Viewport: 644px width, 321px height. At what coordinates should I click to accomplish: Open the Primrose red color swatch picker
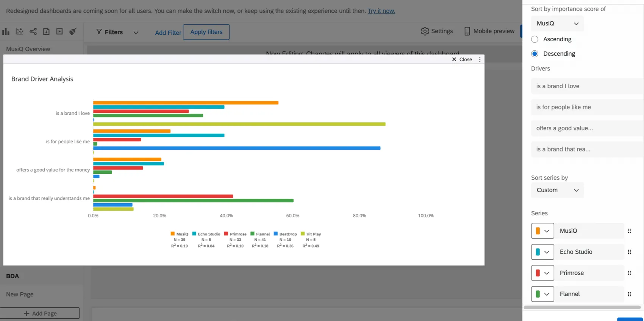coord(542,273)
